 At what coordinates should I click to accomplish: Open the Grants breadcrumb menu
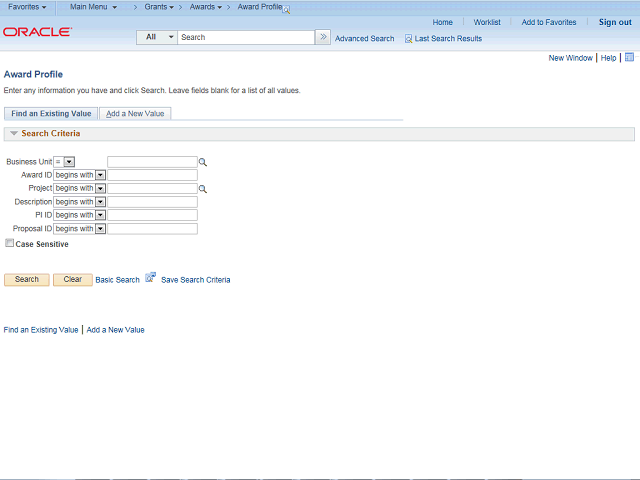159,7
